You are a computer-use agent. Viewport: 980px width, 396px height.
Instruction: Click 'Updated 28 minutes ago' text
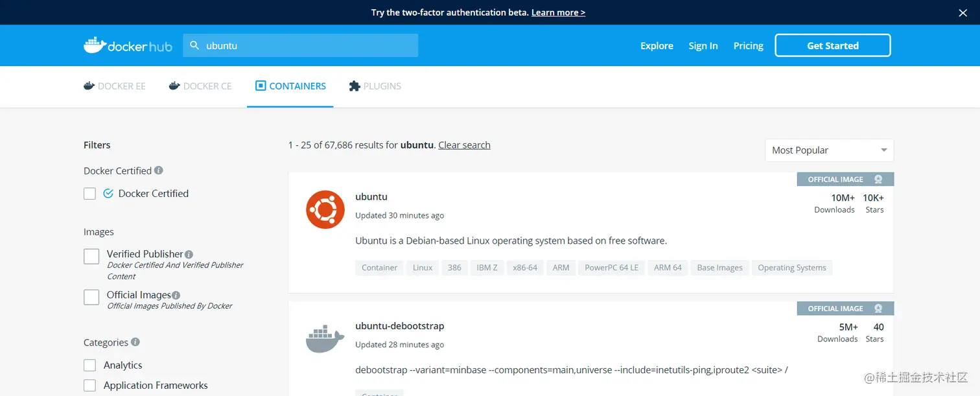[400, 345]
